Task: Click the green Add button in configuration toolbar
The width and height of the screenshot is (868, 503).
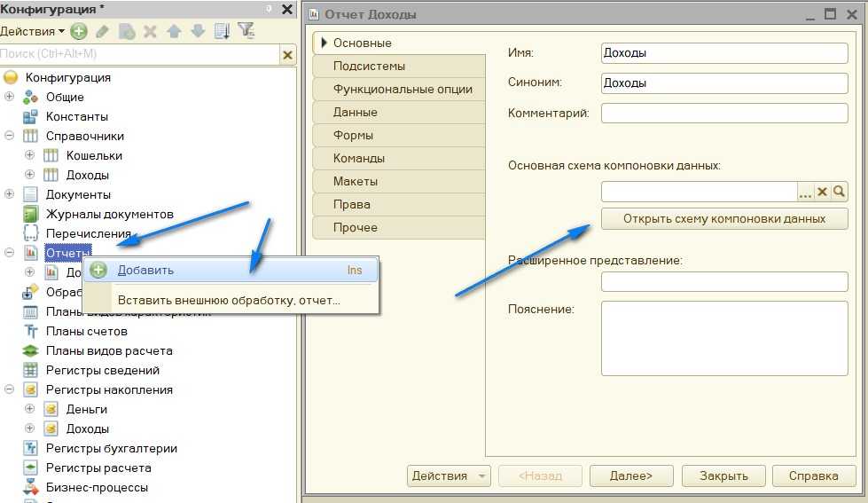Action: [x=79, y=32]
